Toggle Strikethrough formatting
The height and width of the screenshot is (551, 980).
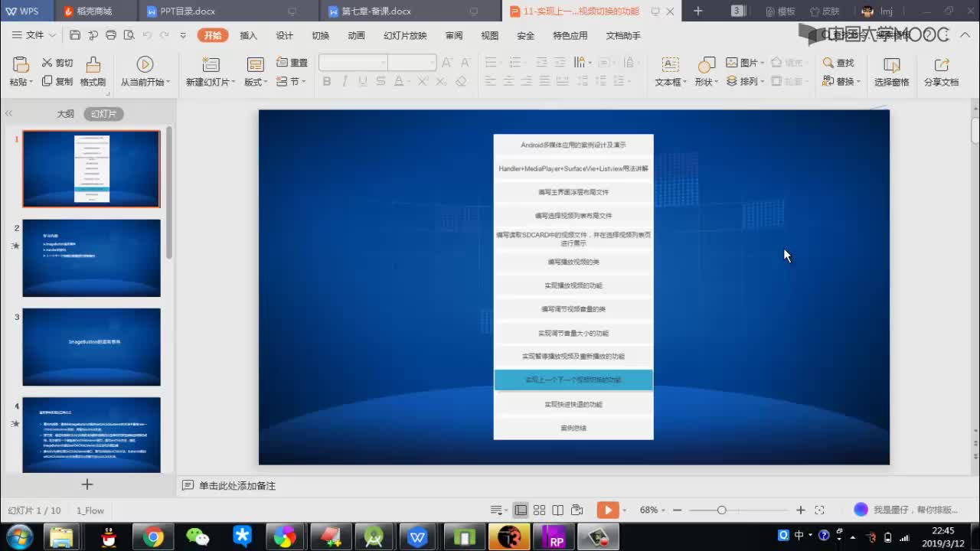(x=381, y=81)
